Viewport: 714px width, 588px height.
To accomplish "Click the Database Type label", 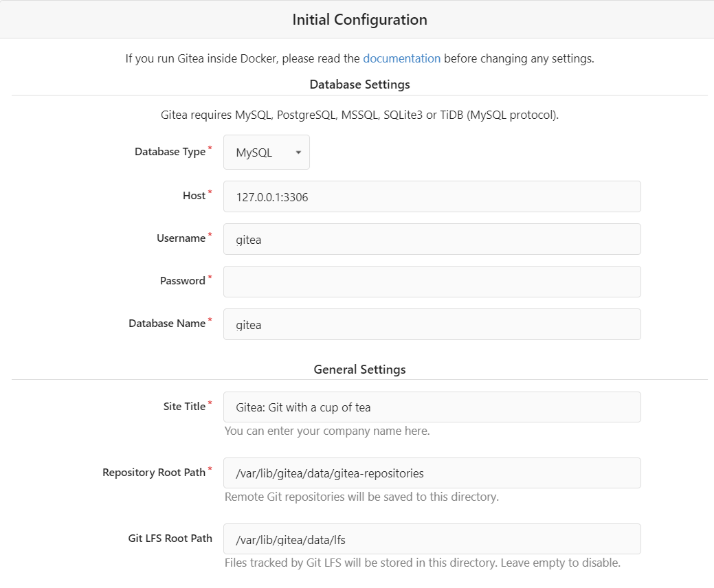I will (x=169, y=152).
